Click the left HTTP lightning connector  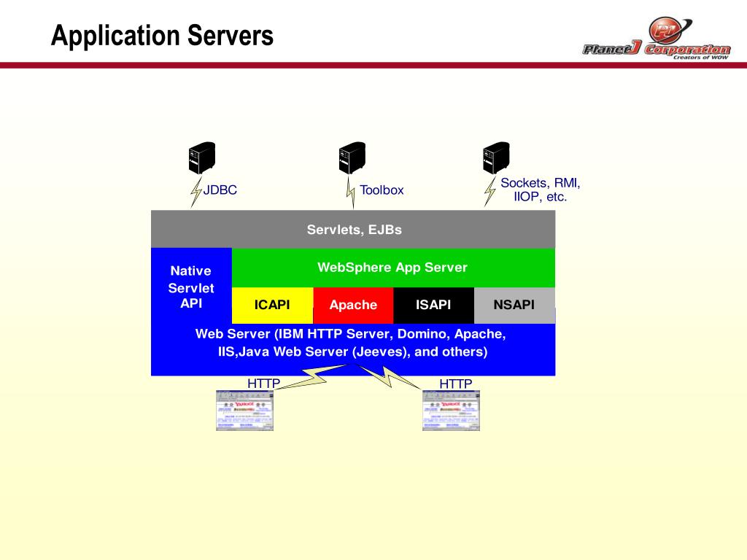point(312,377)
